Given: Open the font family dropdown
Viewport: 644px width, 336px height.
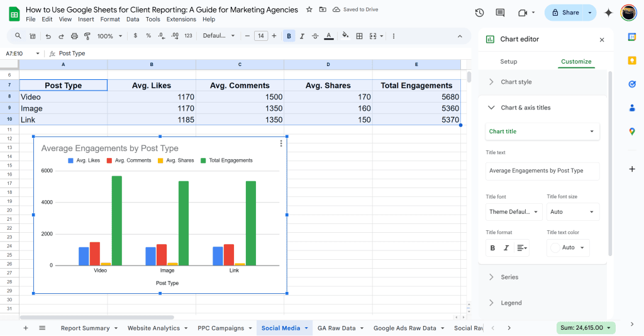Looking at the screenshot, I should [219, 36].
